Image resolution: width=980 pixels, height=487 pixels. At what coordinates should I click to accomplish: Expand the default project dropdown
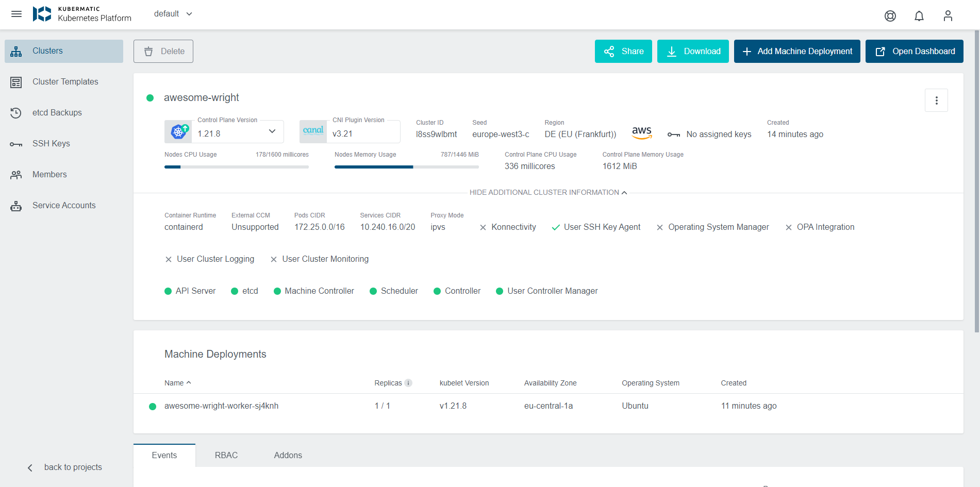tap(173, 14)
